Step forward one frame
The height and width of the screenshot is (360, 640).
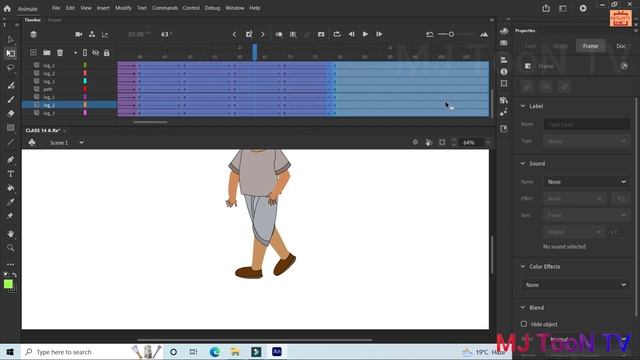(379, 34)
